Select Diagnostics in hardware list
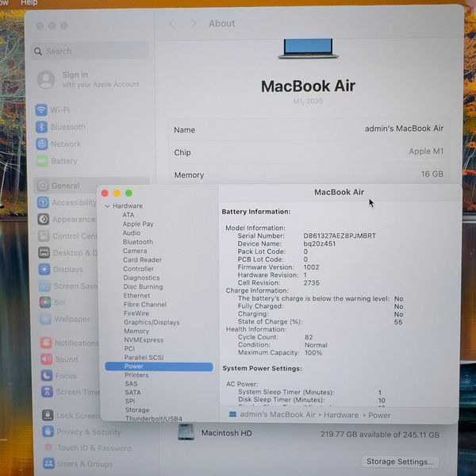Screen dimensions: 476x476 pyautogui.click(x=141, y=278)
